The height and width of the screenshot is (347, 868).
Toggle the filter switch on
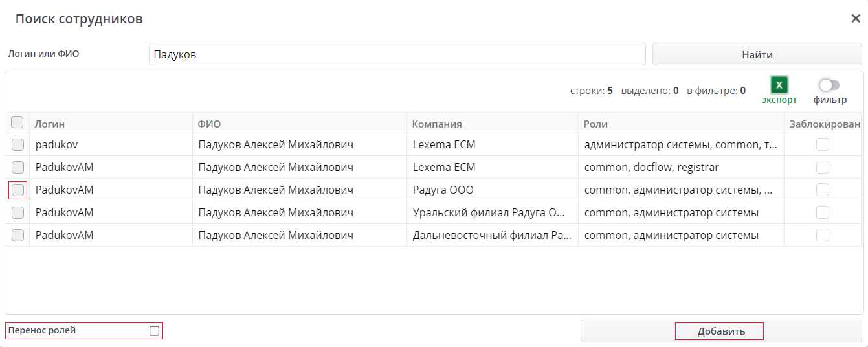tap(829, 85)
